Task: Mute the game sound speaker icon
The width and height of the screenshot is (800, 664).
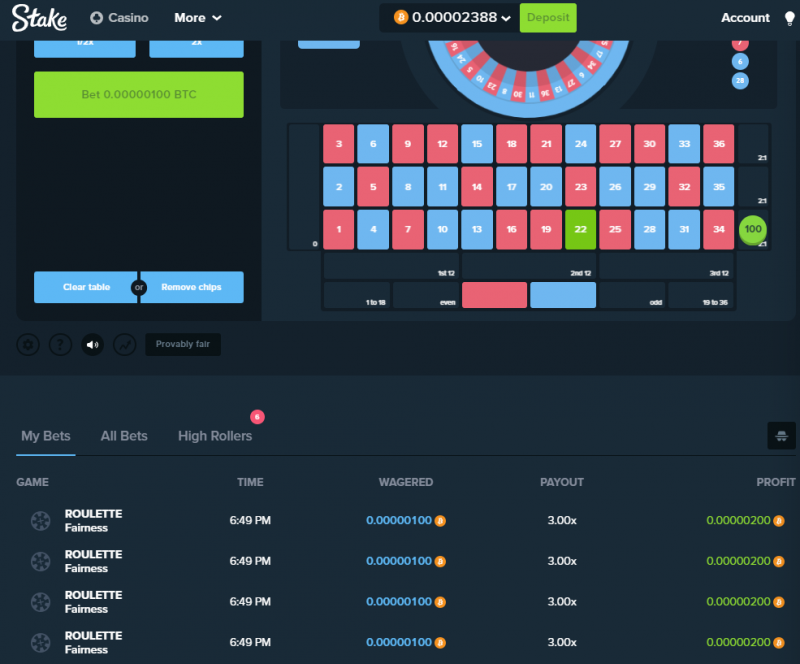Action: point(92,345)
